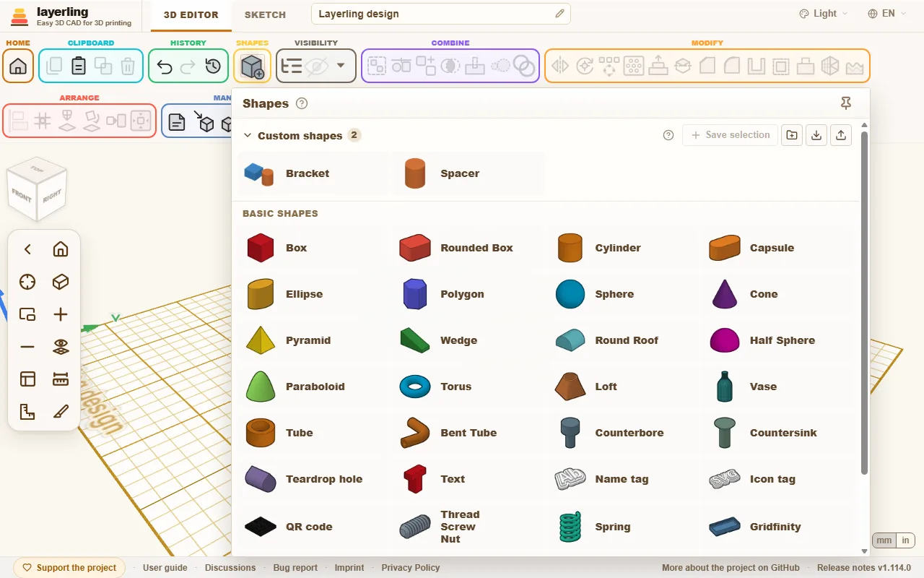
Task: Add a QR code shape
Action: 314,527
